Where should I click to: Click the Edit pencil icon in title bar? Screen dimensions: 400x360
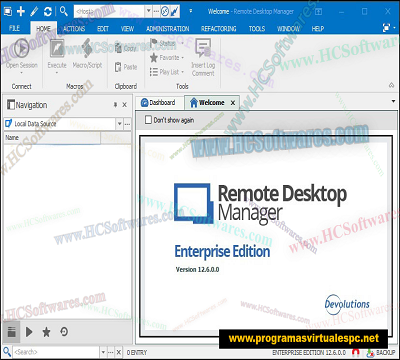pyautogui.click(x=34, y=11)
